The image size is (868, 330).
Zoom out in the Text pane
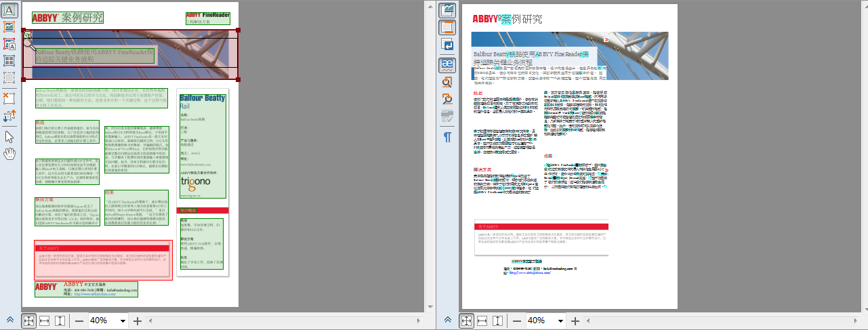coord(517,321)
